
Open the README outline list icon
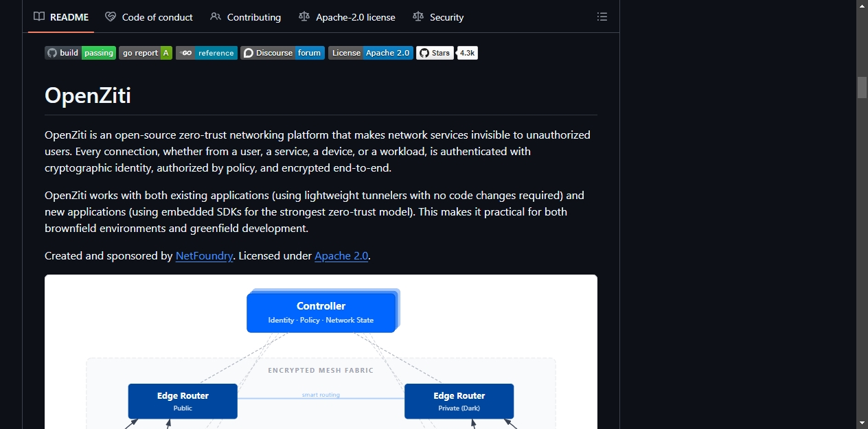point(602,17)
